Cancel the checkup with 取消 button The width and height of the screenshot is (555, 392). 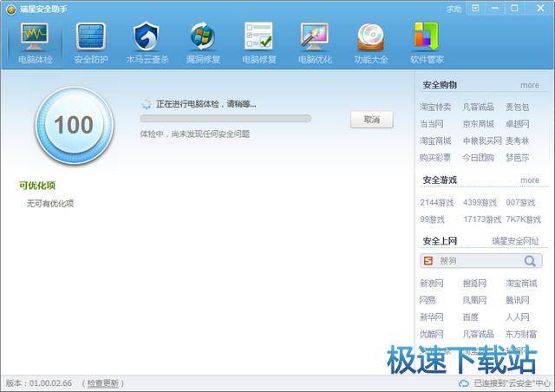pos(372,120)
